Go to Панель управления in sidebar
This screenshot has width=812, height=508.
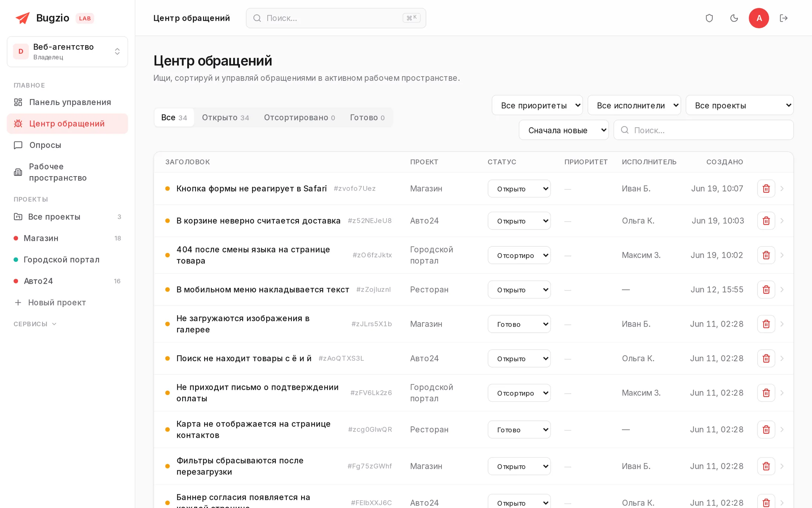tap(67, 102)
